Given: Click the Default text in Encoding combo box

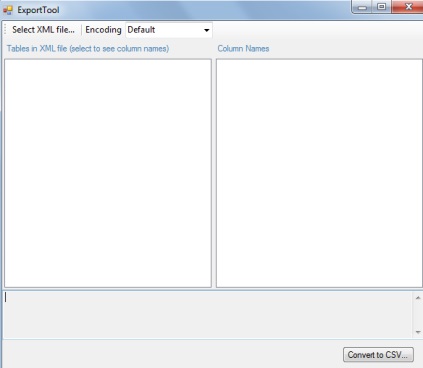Looking at the screenshot, I should click(141, 30).
